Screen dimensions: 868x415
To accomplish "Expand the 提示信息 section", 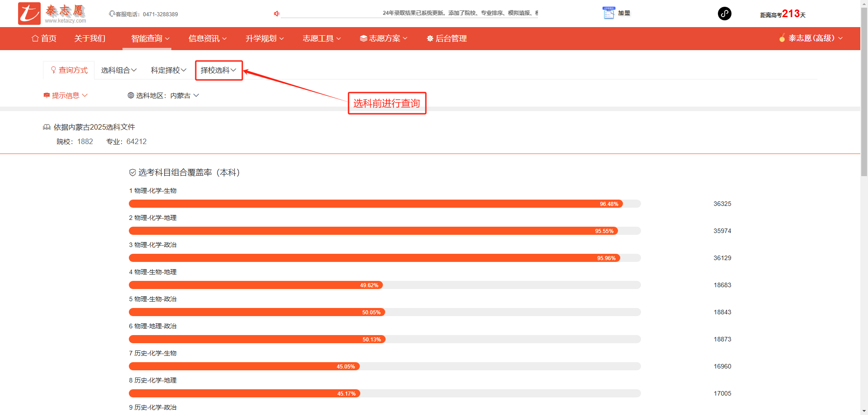I will point(66,95).
